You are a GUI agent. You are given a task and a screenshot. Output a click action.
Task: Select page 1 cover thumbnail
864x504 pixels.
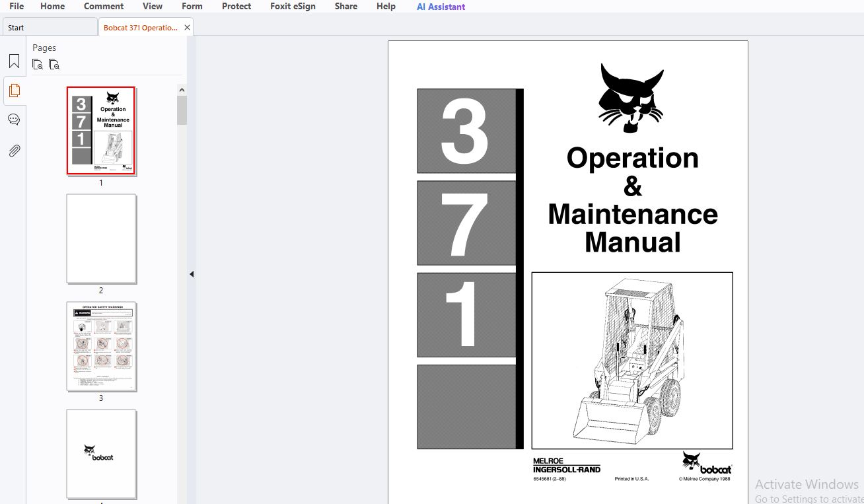click(x=101, y=131)
